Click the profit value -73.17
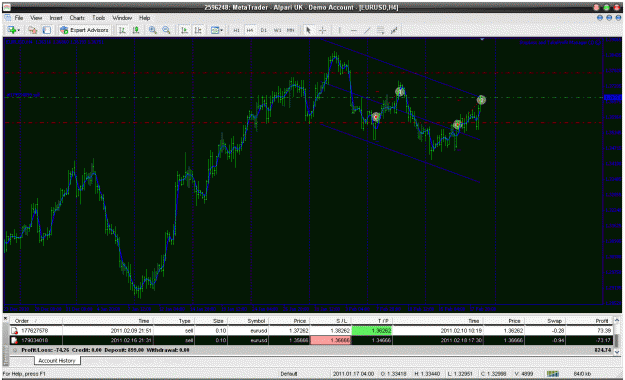 coord(603,340)
